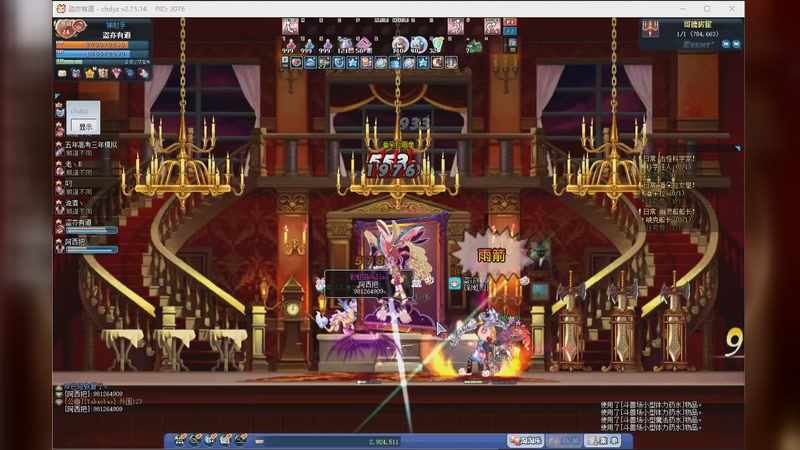
Task: Click first round icon on bottom bar
Action: click(x=183, y=440)
